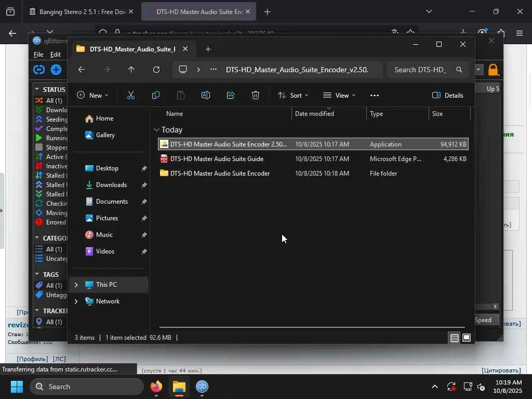
Task: Open a new Firefox tab
Action: click(267, 12)
